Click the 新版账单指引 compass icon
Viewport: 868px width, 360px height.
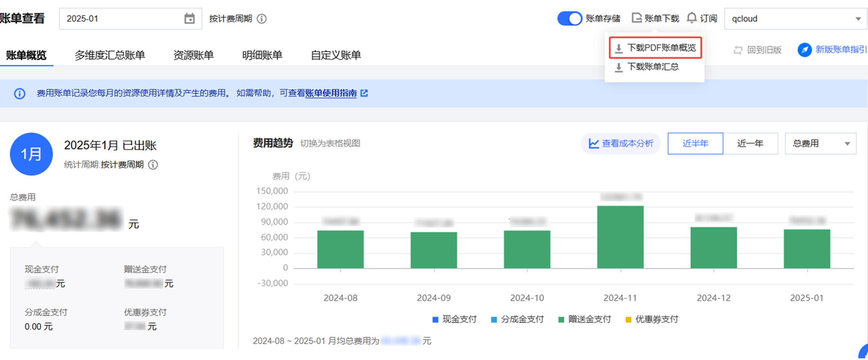pos(804,50)
